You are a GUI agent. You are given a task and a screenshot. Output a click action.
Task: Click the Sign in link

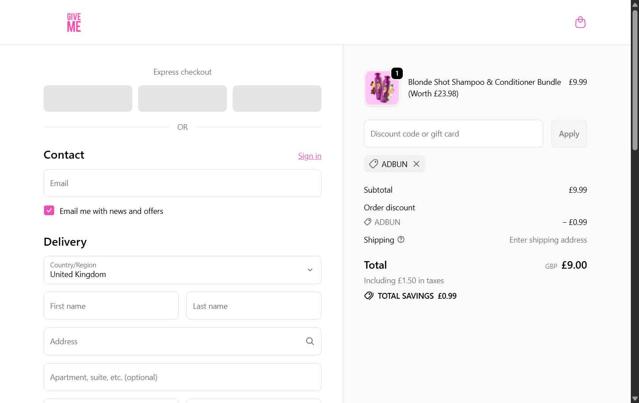click(x=309, y=156)
